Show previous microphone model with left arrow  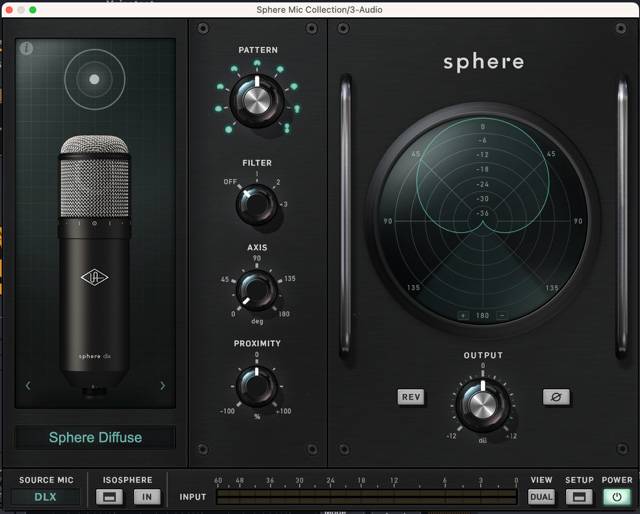pyautogui.click(x=28, y=385)
